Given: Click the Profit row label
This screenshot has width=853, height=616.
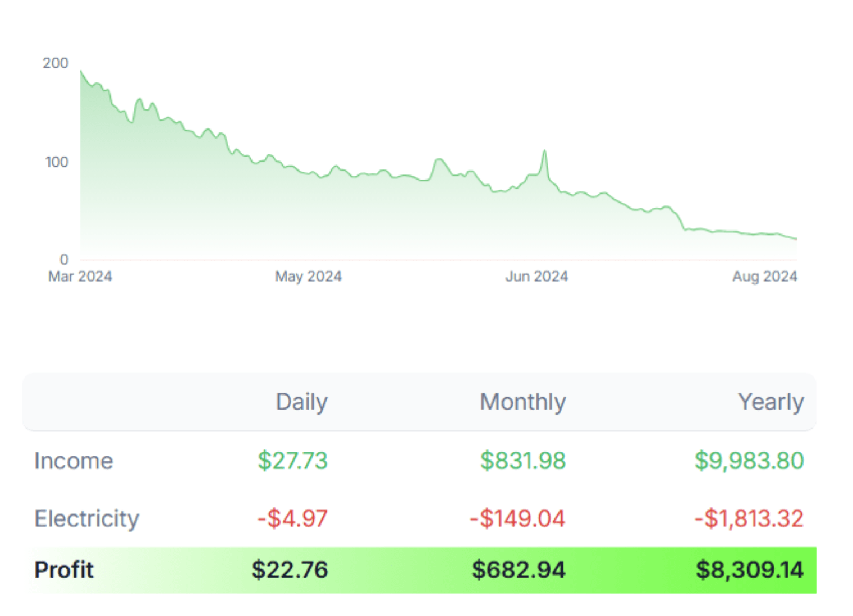Looking at the screenshot, I should pyautogui.click(x=64, y=570).
